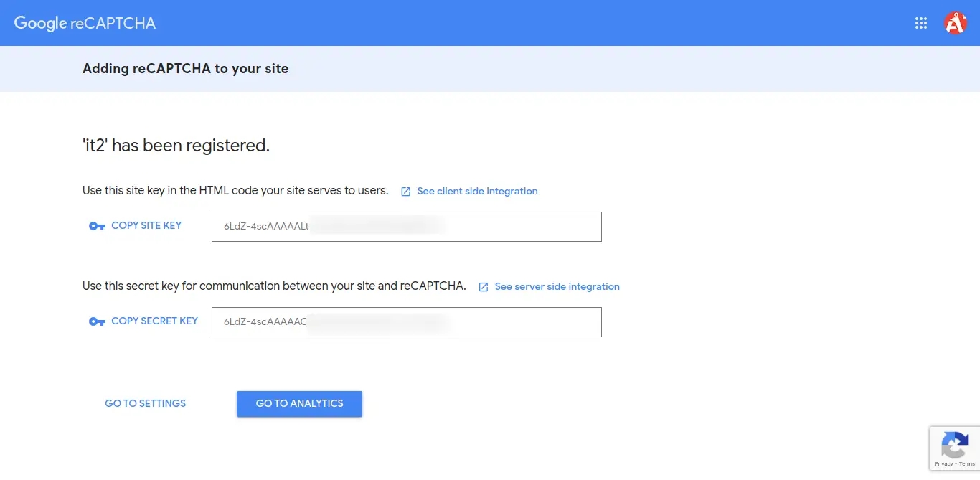The width and height of the screenshot is (980, 480).
Task: Select the secret key text field
Action: 406,321
